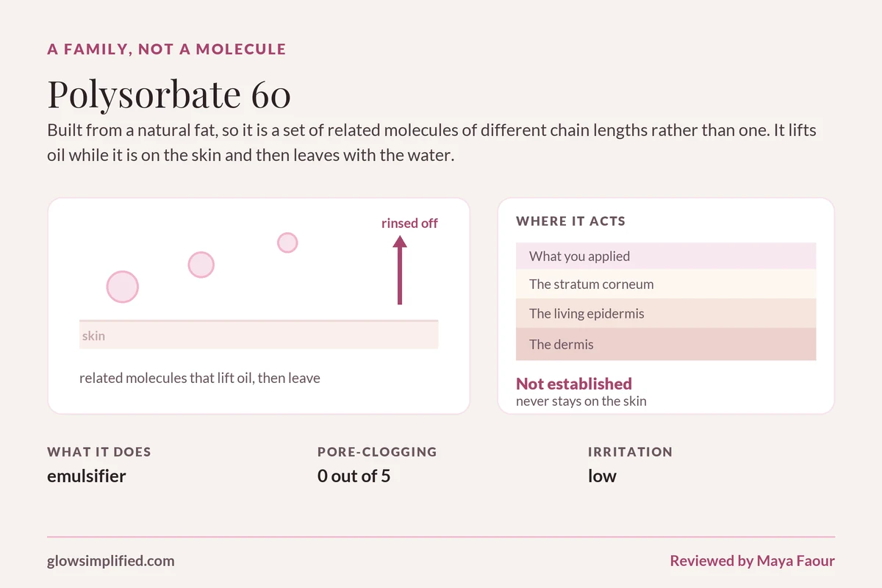Click the 'Not established' status text
This screenshot has width=882, height=588.
click(574, 384)
